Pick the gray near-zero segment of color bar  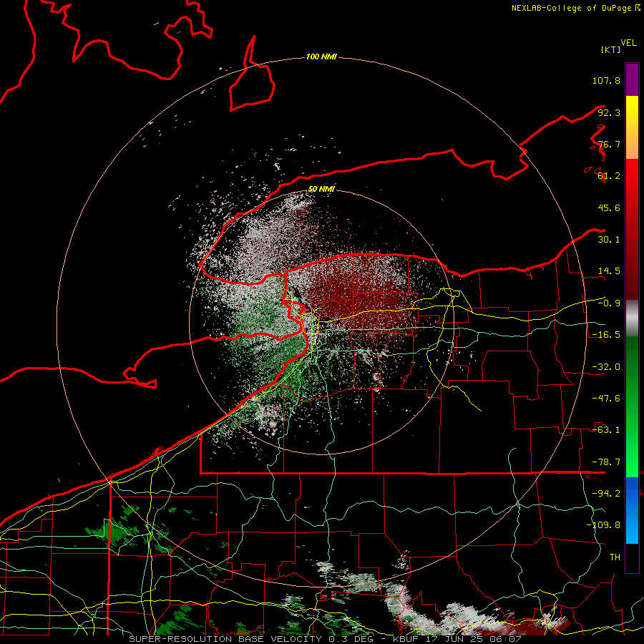632,318
